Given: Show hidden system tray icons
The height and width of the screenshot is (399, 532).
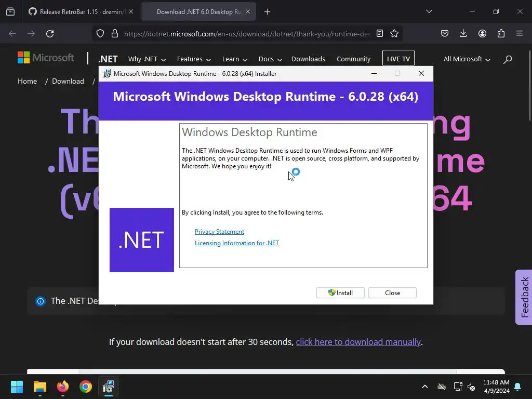Looking at the screenshot, I should [x=425, y=387].
